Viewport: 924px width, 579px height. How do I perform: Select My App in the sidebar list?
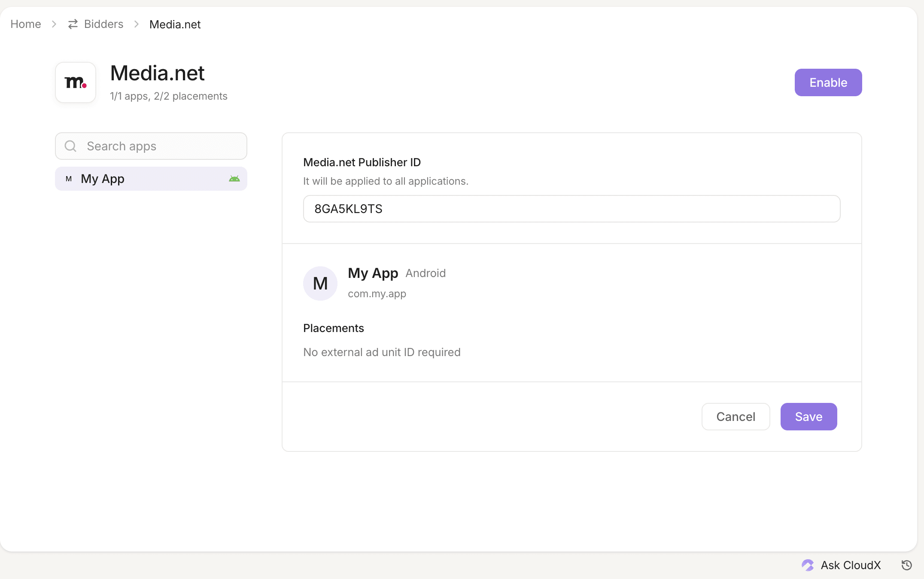[x=151, y=179]
